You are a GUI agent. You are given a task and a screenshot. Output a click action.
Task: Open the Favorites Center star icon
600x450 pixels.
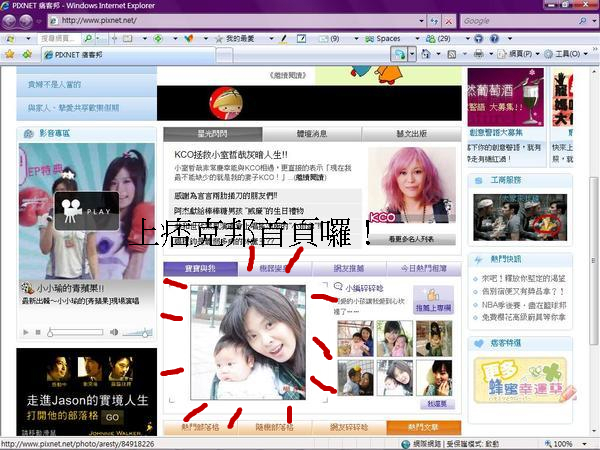click(x=10, y=54)
